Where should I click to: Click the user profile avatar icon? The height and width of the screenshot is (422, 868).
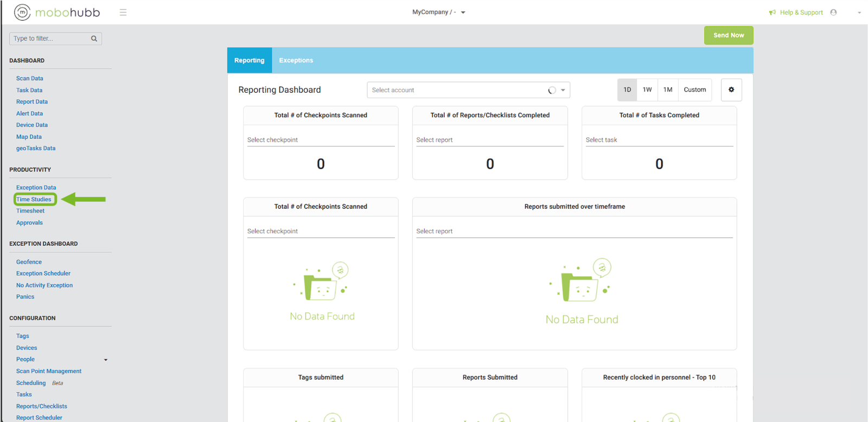coord(833,12)
